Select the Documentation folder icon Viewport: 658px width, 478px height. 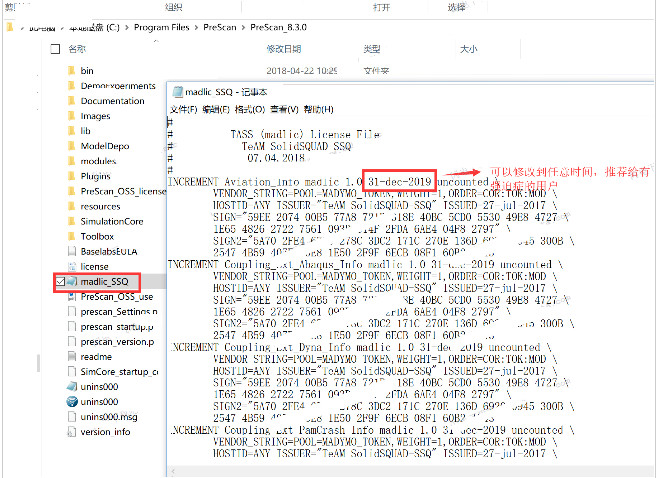point(70,101)
